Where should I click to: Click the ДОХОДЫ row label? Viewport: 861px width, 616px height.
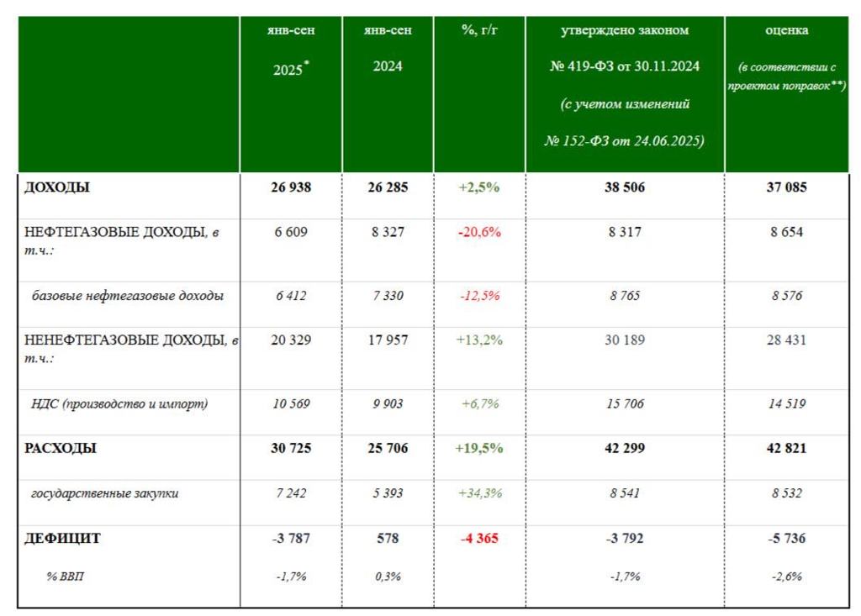coord(57,187)
